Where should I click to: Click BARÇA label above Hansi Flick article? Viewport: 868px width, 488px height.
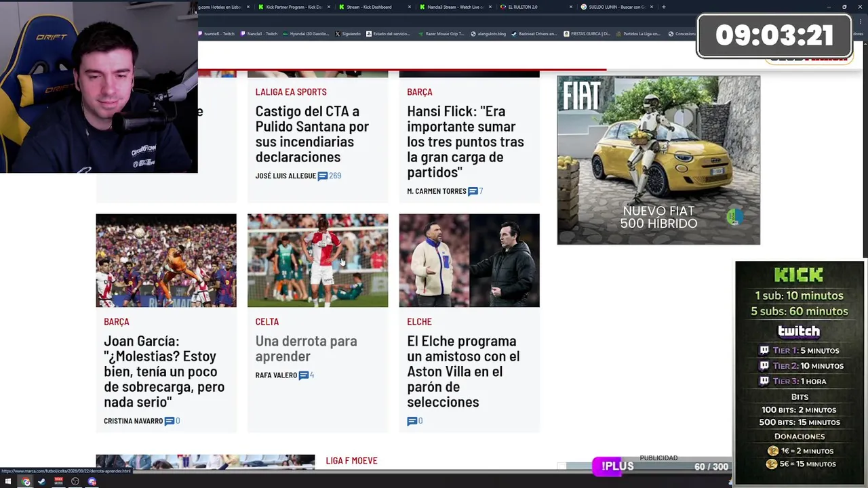click(x=420, y=92)
